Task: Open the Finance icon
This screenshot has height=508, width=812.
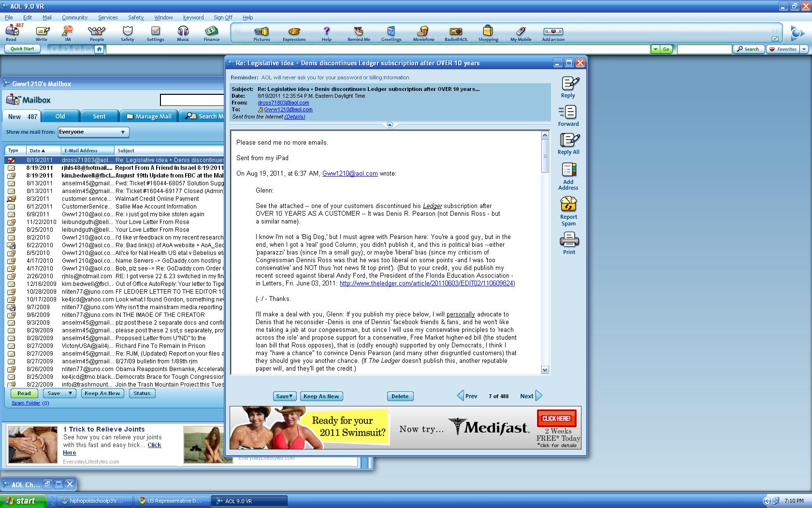Action: point(211,32)
